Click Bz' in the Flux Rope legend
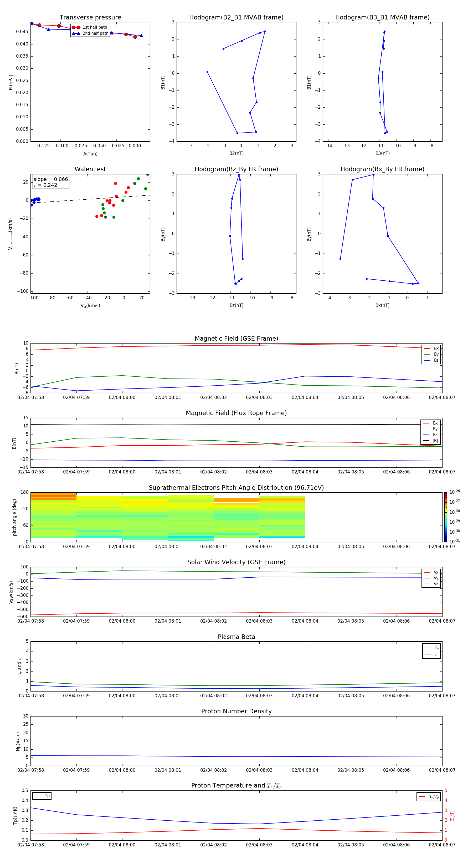473x868 pixels. tap(431, 435)
